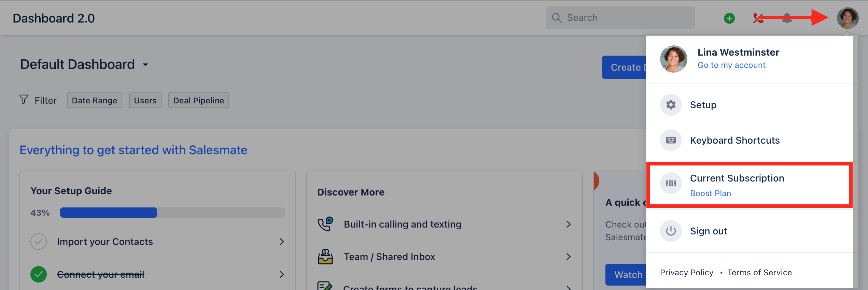Open Go to my account link
The width and height of the screenshot is (868, 290).
pyautogui.click(x=731, y=65)
